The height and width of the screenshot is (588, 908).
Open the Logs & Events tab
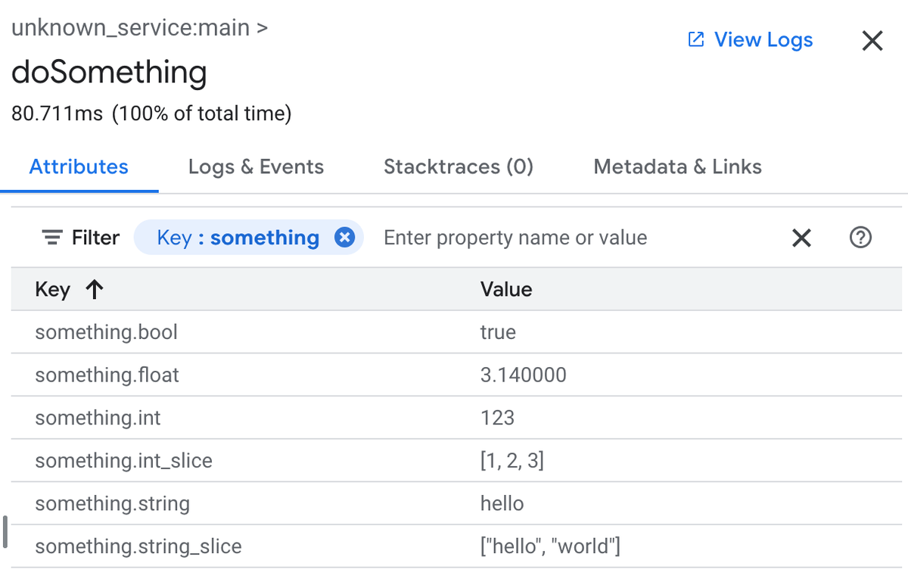pos(256,167)
